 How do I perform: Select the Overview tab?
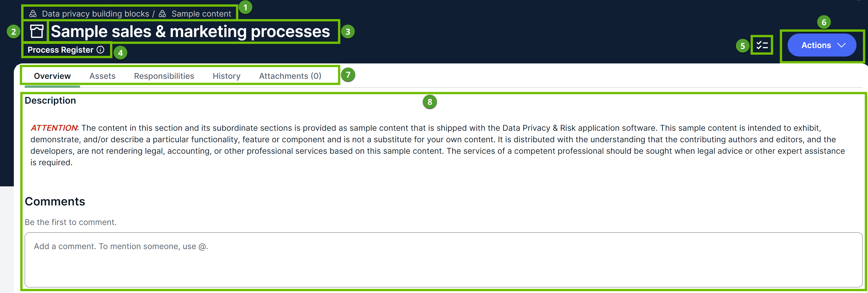(52, 76)
